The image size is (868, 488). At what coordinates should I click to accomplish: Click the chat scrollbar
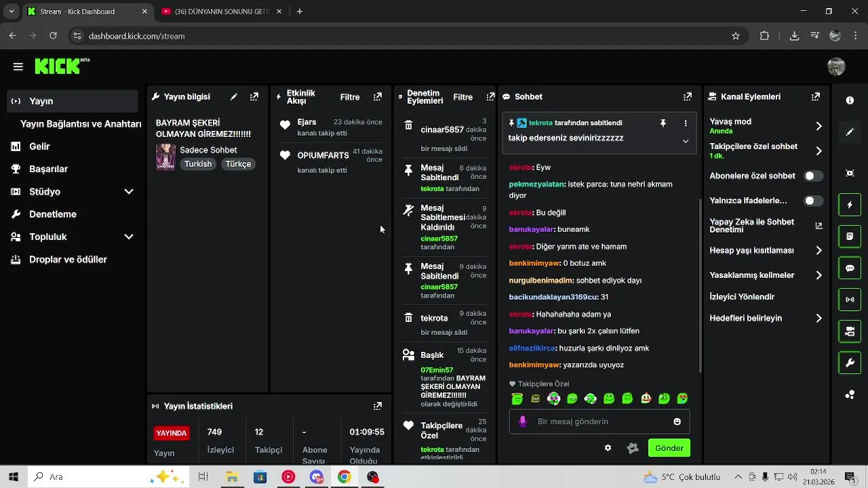click(x=700, y=285)
